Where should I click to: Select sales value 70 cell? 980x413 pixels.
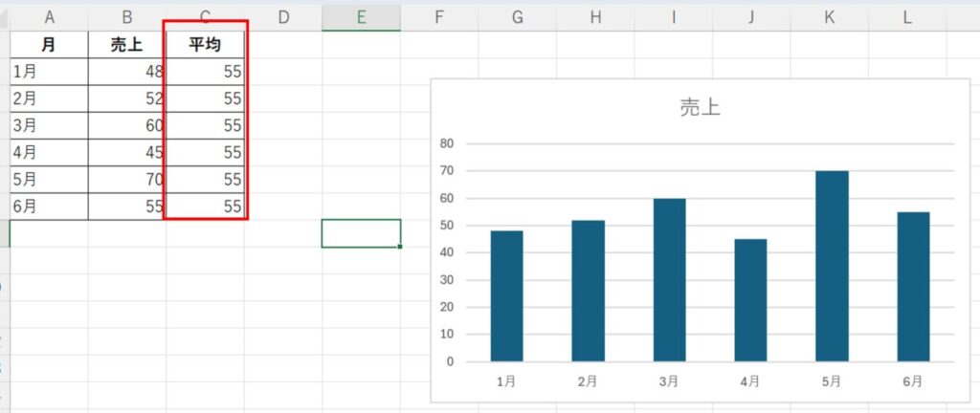pos(127,180)
